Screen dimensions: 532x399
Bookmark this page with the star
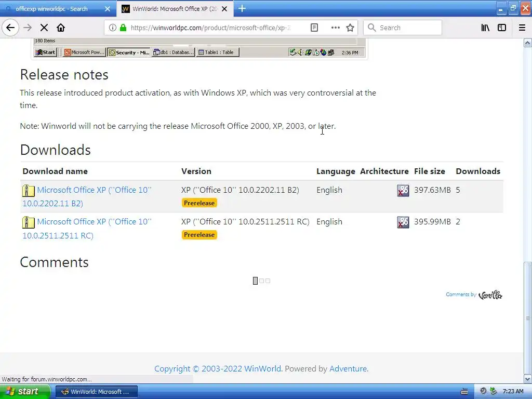click(350, 28)
